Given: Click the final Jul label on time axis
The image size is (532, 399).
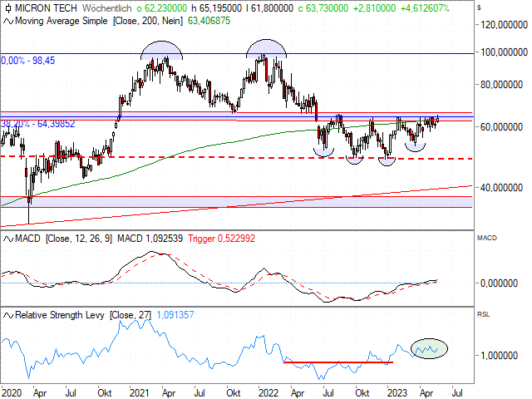Looking at the screenshot, I should 457,393.
